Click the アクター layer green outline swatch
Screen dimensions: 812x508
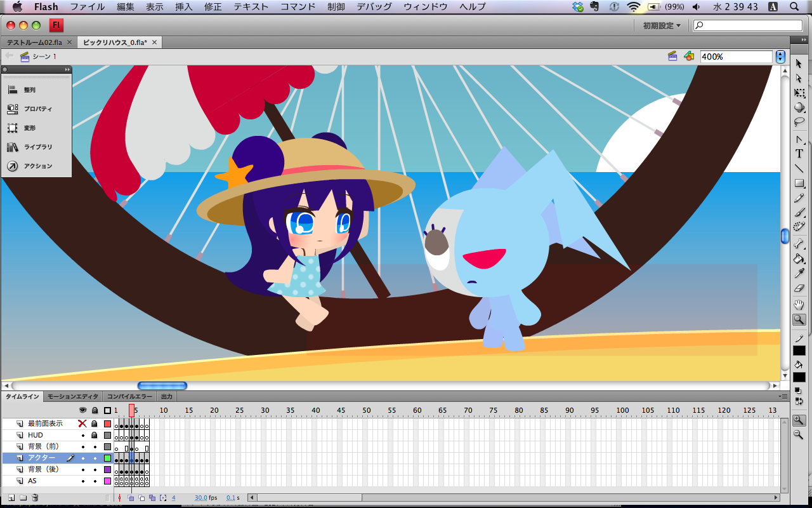(x=107, y=458)
